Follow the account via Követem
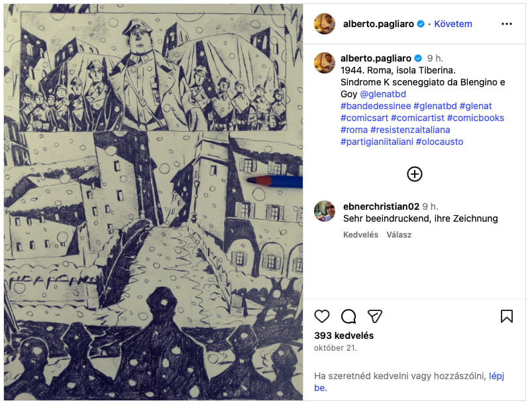 coord(453,24)
